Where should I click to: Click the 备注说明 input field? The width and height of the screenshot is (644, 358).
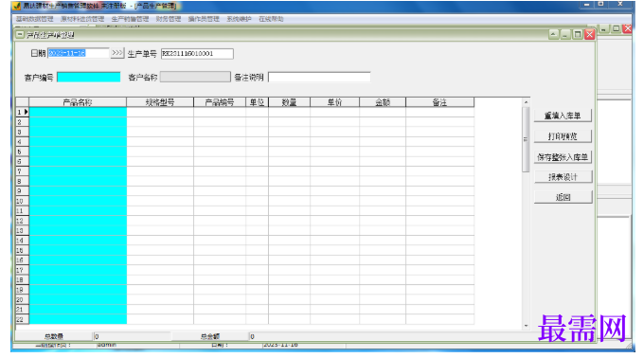[x=319, y=77]
